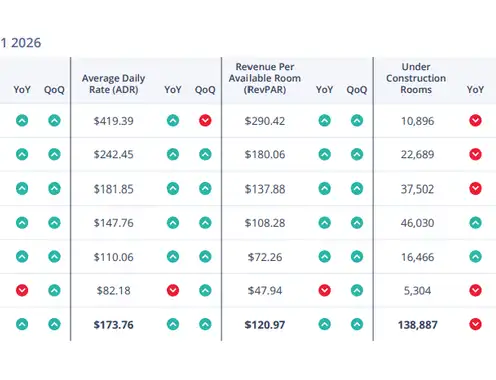Click ADR QoQ up arrow in the $147.76 row
This screenshot has width=496, height=380.
click(205, 223)
